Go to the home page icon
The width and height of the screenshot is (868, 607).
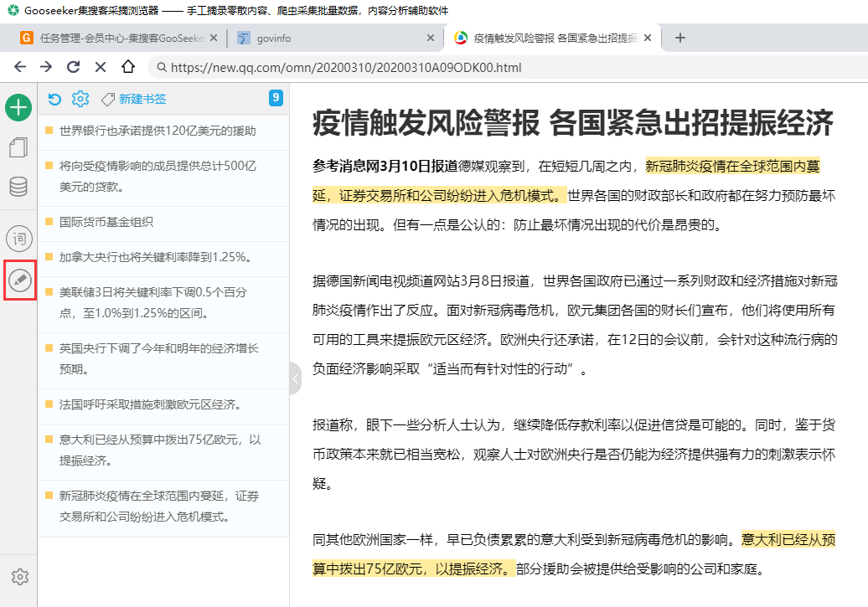pos(128,66)
